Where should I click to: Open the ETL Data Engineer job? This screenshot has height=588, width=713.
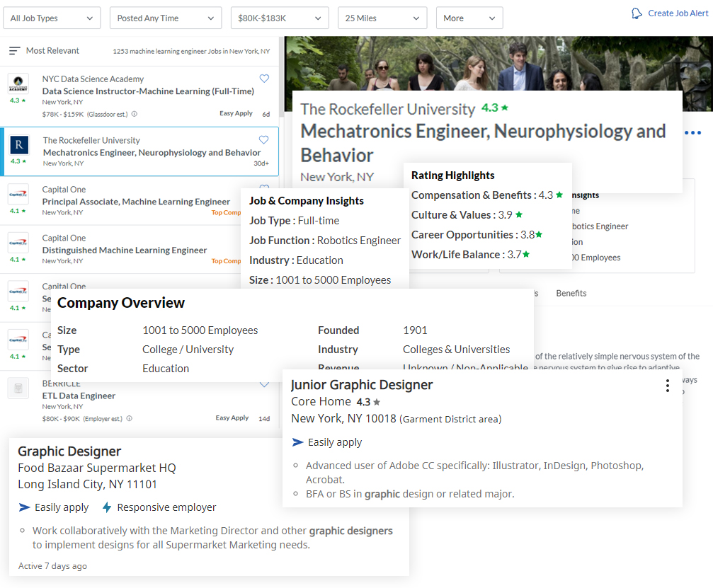point(79,396)
